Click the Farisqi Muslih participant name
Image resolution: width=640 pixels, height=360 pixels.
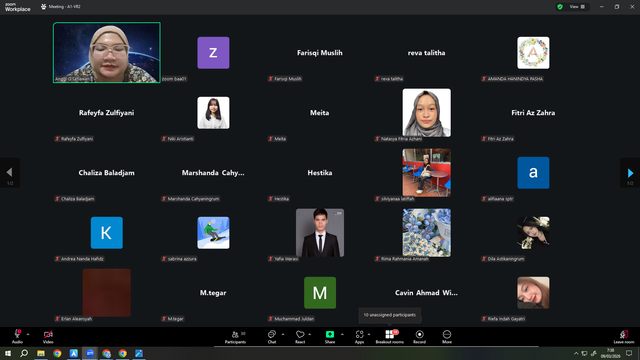click(320, 53)
